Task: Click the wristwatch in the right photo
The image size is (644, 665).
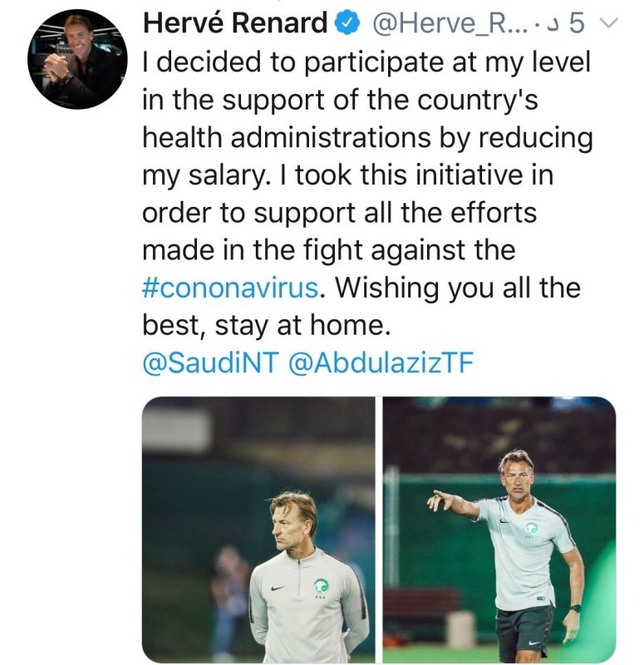Action: tap(575, 608)
